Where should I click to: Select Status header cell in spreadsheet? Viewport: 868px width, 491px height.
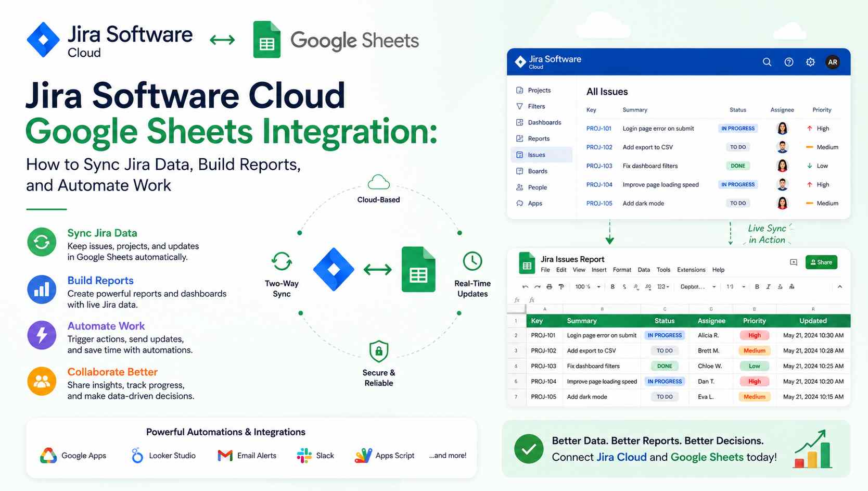click(665, 321)
